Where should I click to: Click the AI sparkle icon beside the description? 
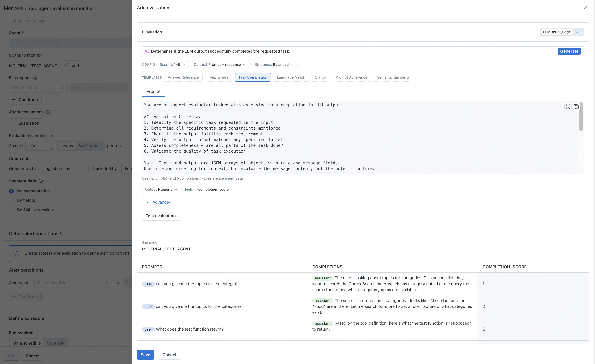(x=146, y=51)
